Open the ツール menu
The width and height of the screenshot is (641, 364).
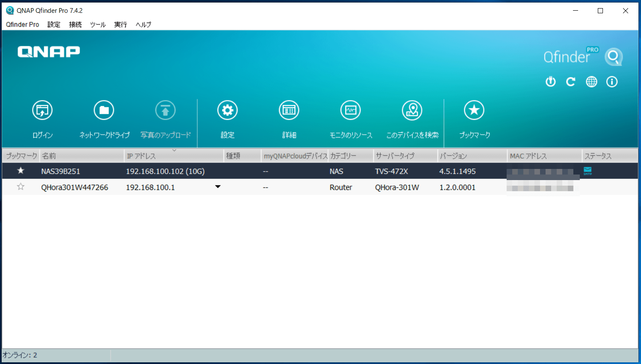click(x=98, y=24)
